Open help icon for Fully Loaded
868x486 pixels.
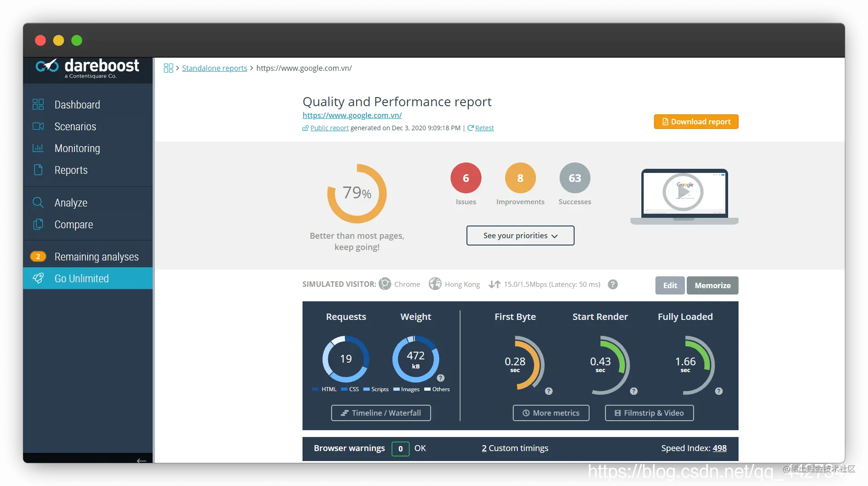point(719,391)
